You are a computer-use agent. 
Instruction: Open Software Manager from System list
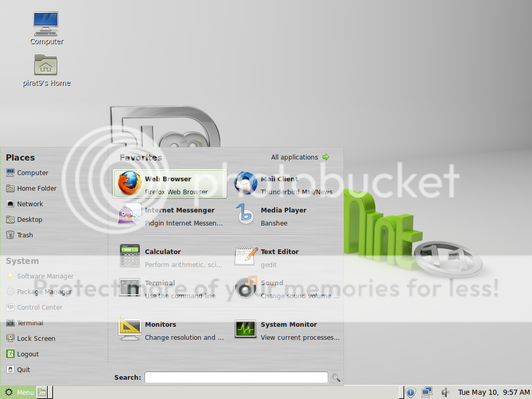click(40, 276)
